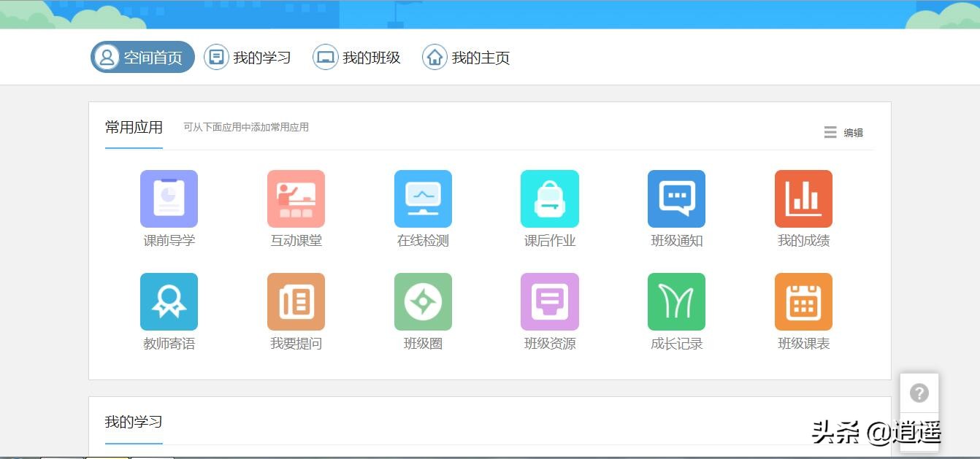The image size is (980, 459).
Task: Open the 课前导学 app icon
Action: [169, 198]
